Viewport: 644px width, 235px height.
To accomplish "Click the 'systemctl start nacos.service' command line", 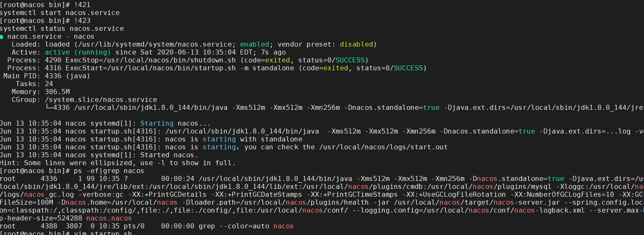I will pos(60,13).
